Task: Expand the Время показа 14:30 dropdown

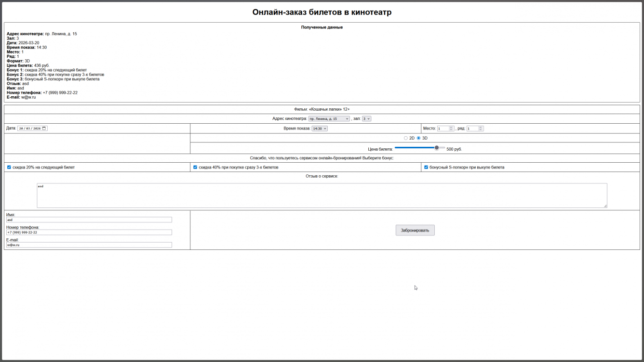Action: (320, 129)
